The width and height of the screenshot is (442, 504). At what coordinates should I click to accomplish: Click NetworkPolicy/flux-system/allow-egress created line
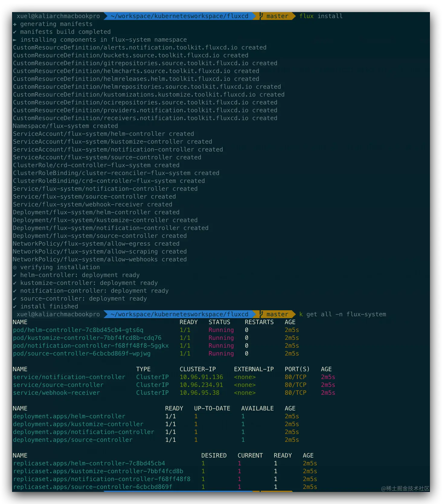tap(96, 244)
